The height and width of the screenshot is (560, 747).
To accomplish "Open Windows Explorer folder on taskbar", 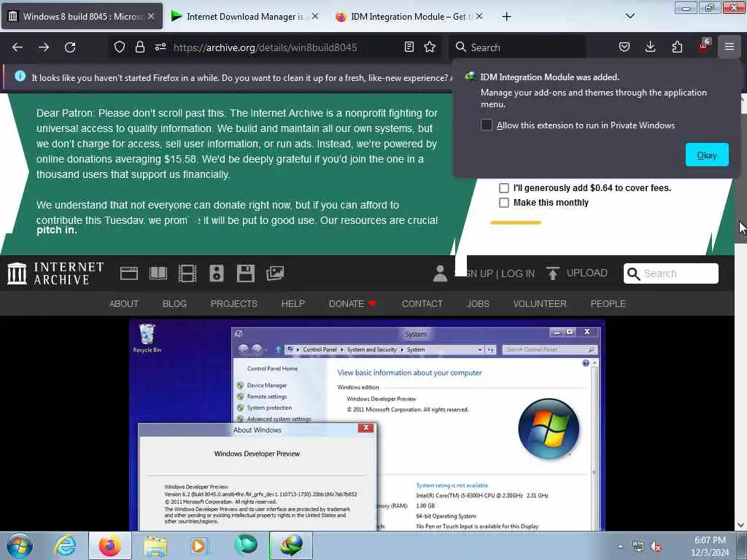I will 155,545.
